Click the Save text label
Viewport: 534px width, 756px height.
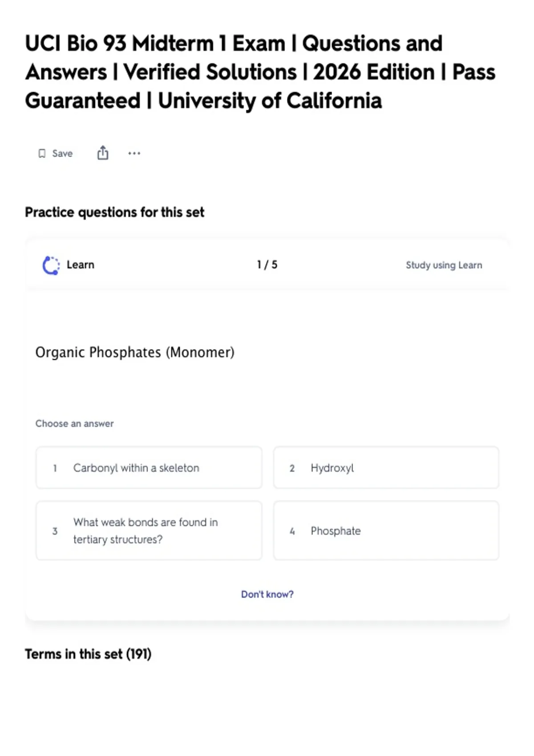pyautogui.click(x=62, y=153)
